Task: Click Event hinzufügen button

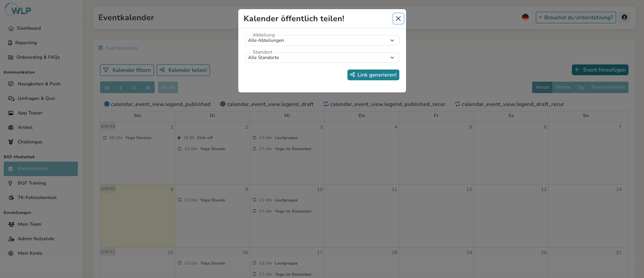Action: point(600,70)
